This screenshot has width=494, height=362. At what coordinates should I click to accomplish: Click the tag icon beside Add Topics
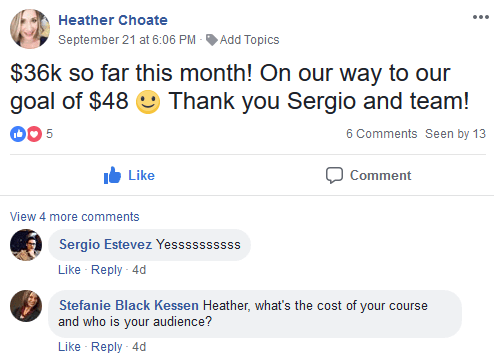(x=212, y=40)
